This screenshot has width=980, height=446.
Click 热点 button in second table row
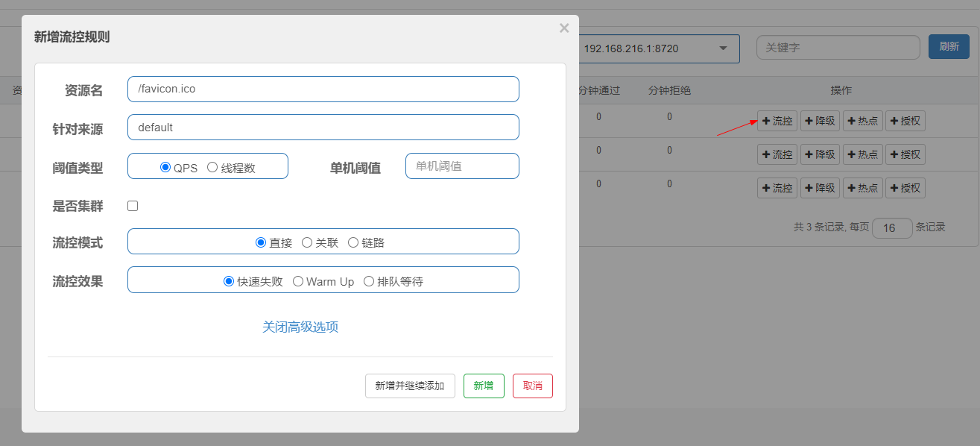(863, 154)
